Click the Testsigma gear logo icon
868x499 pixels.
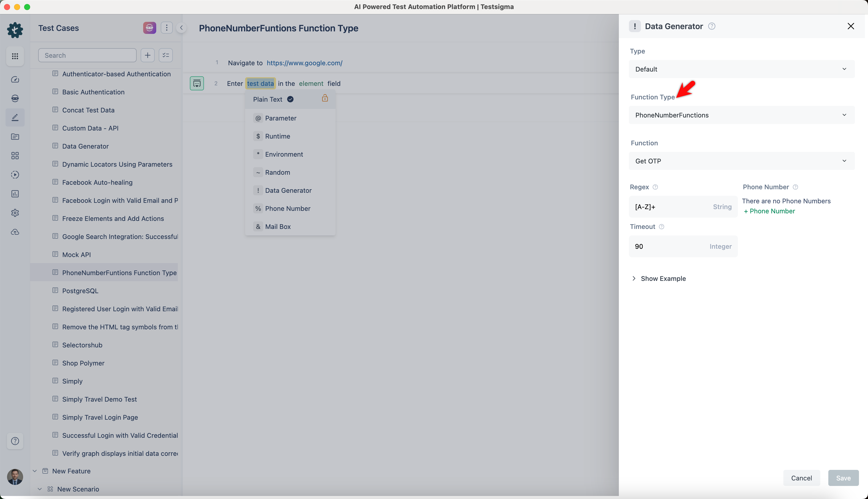pyautogui.click(x=15, y=30)
